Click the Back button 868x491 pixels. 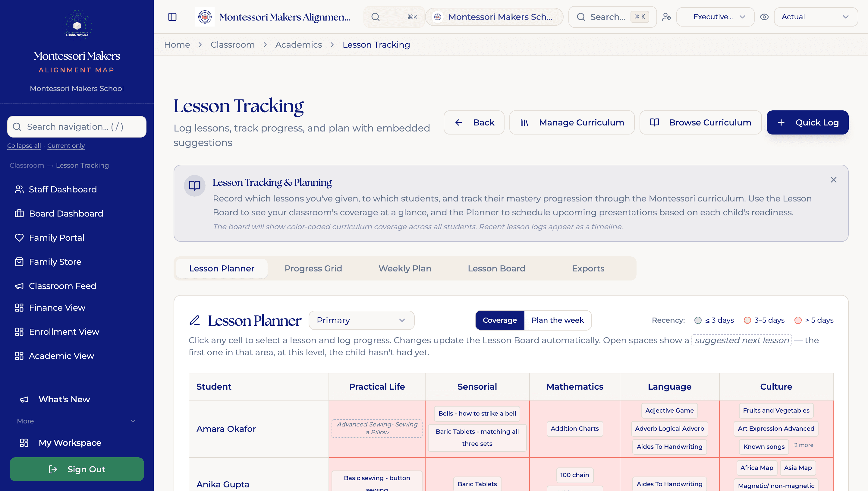[x=474, y=122]
